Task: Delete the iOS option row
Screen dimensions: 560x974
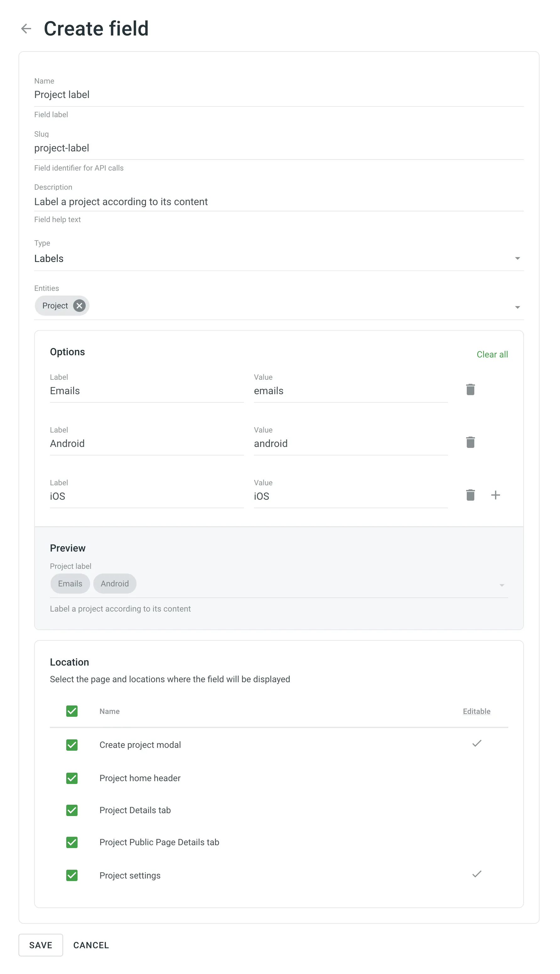Action: (470, 495)
